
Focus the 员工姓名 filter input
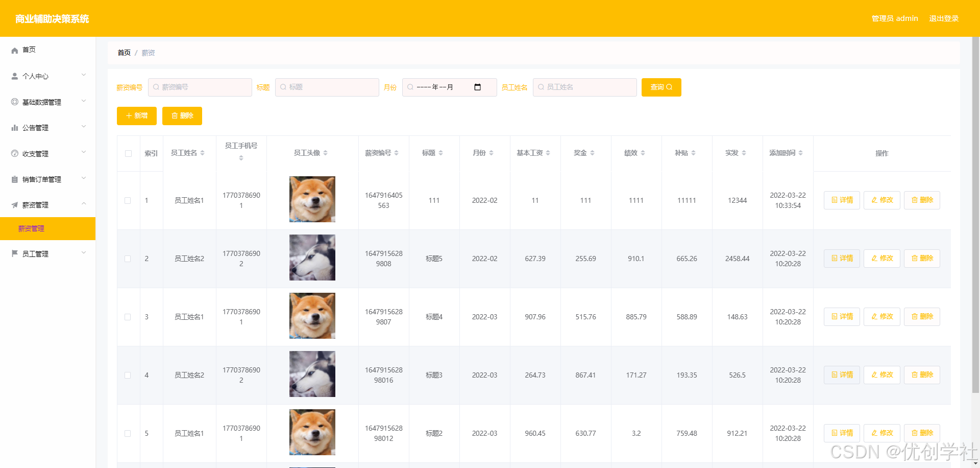pos(585,87)
